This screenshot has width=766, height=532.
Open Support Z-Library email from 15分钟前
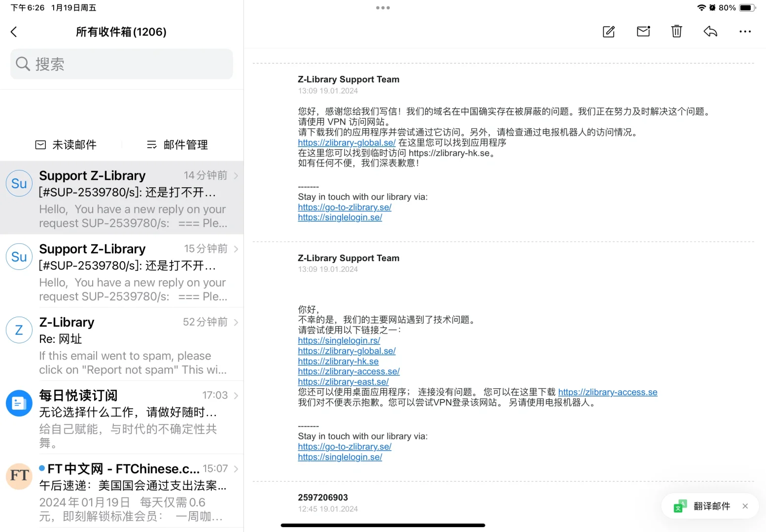[122, 271]
